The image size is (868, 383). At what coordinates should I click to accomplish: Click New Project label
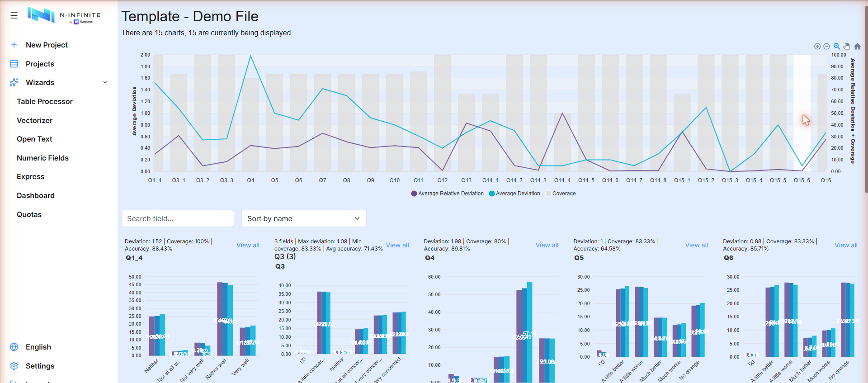47,45
